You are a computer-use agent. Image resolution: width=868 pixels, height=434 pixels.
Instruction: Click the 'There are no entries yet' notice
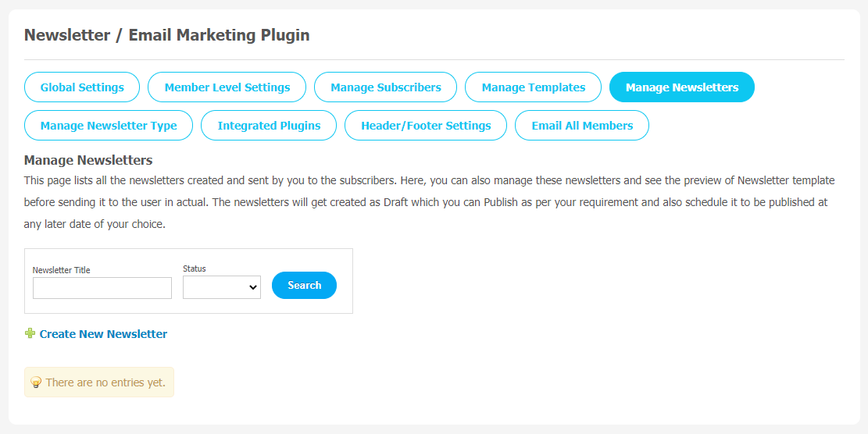pyautogui.click(x=99, y=382)
